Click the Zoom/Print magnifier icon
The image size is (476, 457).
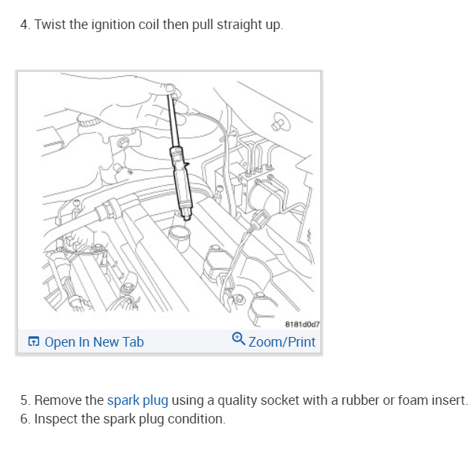pyautogui.click(x=238, y=339)
